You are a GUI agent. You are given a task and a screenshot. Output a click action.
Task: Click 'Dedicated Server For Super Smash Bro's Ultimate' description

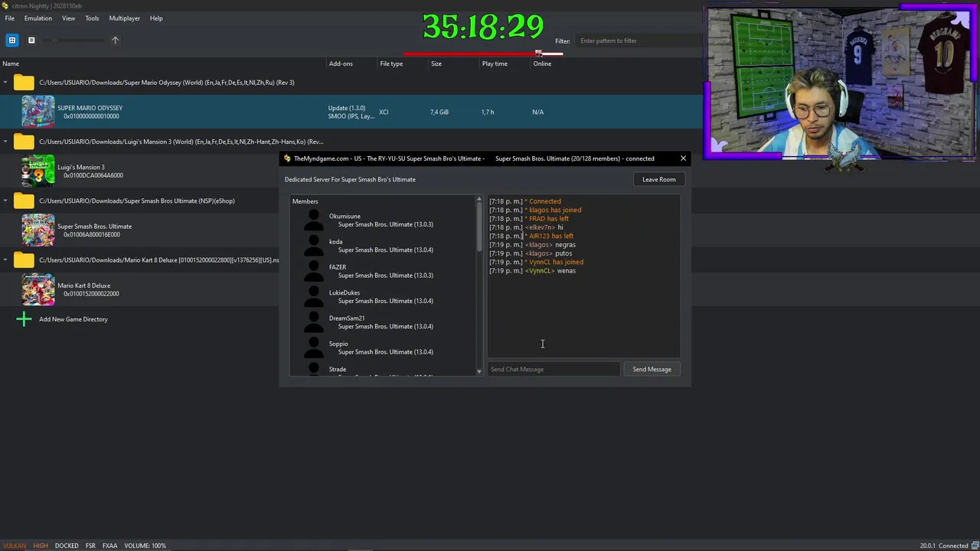[x=350, y=179]
